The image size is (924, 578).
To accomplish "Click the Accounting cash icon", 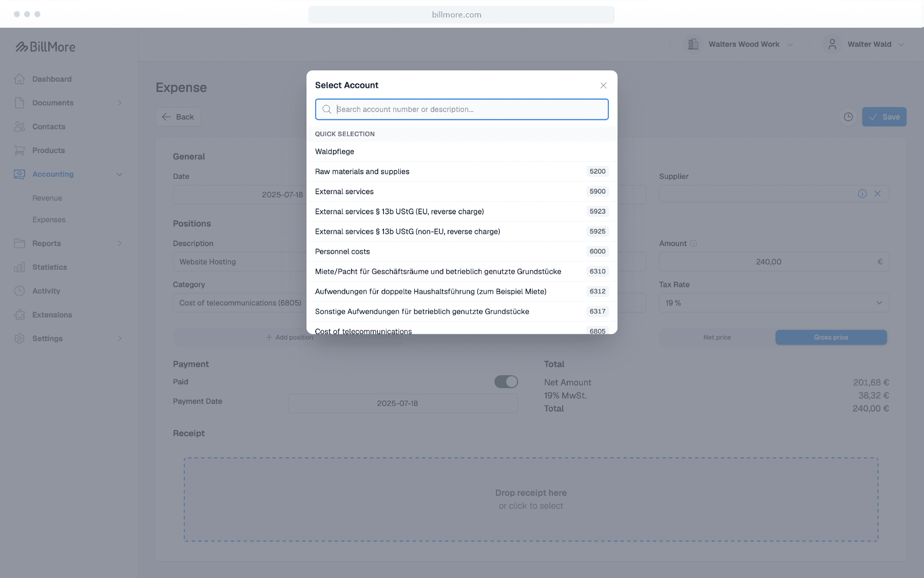I will point(20,174).
